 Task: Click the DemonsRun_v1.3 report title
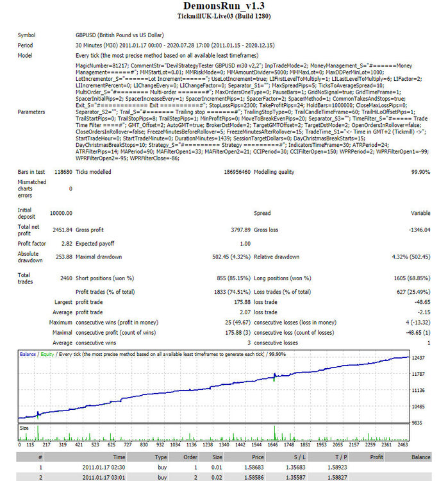coord(224,6)
